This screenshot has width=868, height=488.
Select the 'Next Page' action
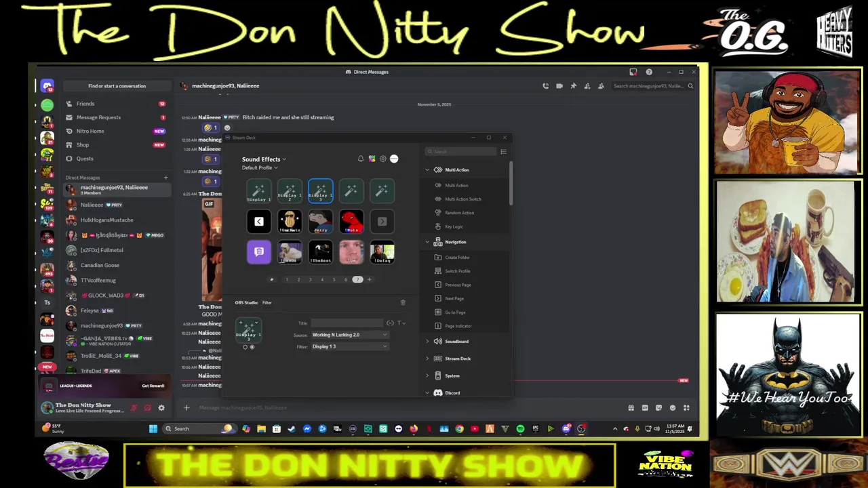454,299
